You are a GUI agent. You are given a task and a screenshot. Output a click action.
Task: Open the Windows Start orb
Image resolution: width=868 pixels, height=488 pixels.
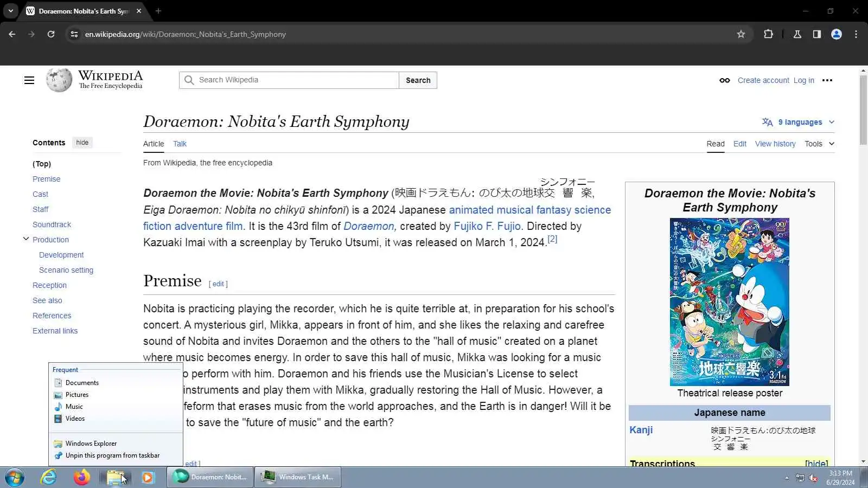[x=15, y=477]
